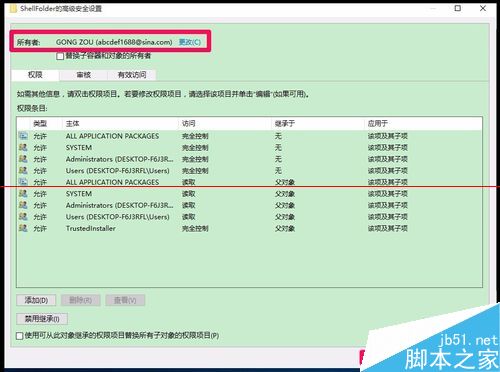The width and height of the screenshot is (500, 372).
Task: Click the 禁用继承(I) button
Action: click(x=42, y=319)
